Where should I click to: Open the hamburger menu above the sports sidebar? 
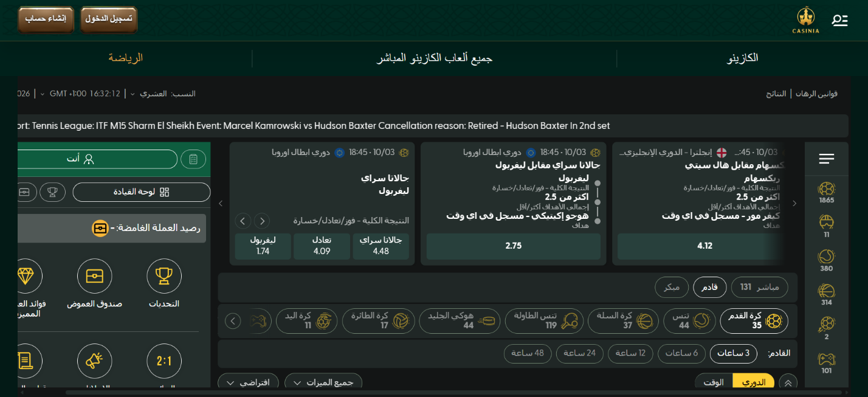pyautogui.click(x=826, y=159)
